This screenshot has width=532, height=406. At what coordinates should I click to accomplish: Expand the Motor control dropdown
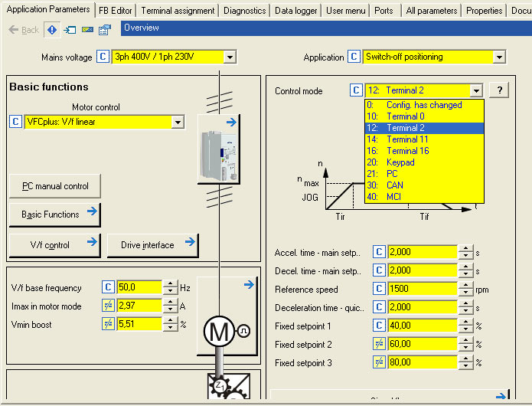[x=178, y=122]
